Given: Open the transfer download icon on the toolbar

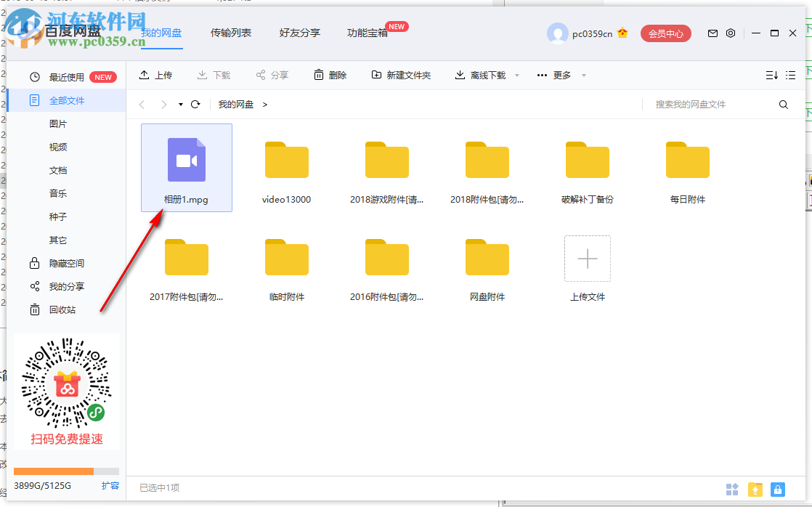Looking at the screenshot, I should [214, 74].
